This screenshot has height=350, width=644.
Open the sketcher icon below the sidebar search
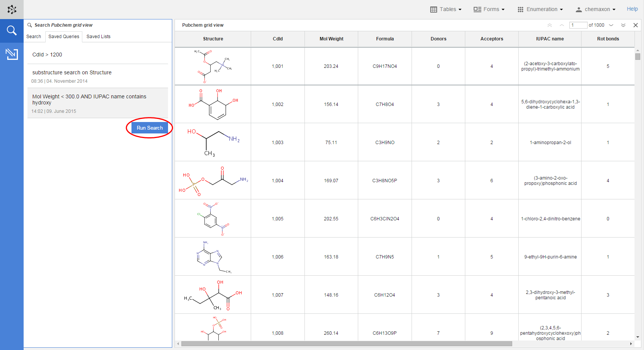tap(11, 54)
